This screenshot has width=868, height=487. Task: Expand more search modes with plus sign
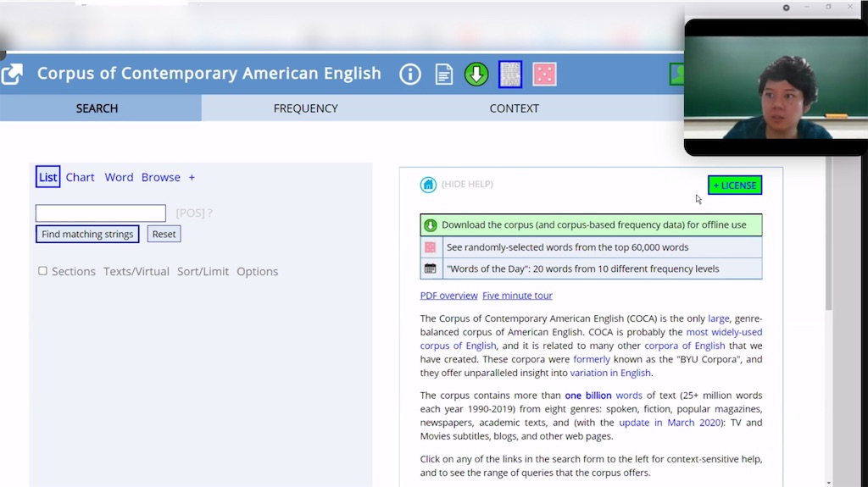point(192,177)
